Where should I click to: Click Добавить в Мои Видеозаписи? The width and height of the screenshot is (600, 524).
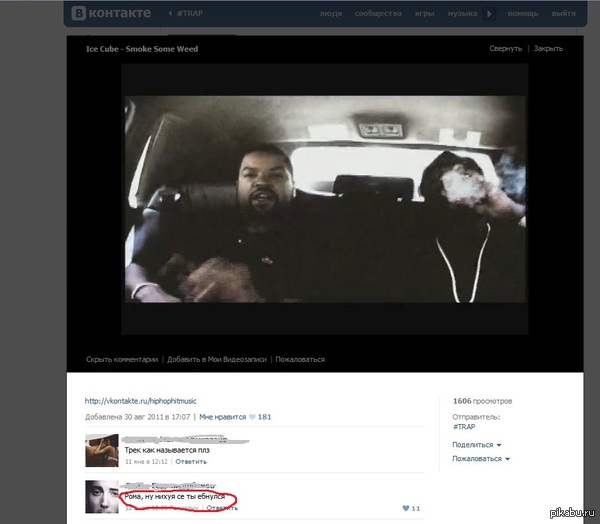(x=217, y=359)
